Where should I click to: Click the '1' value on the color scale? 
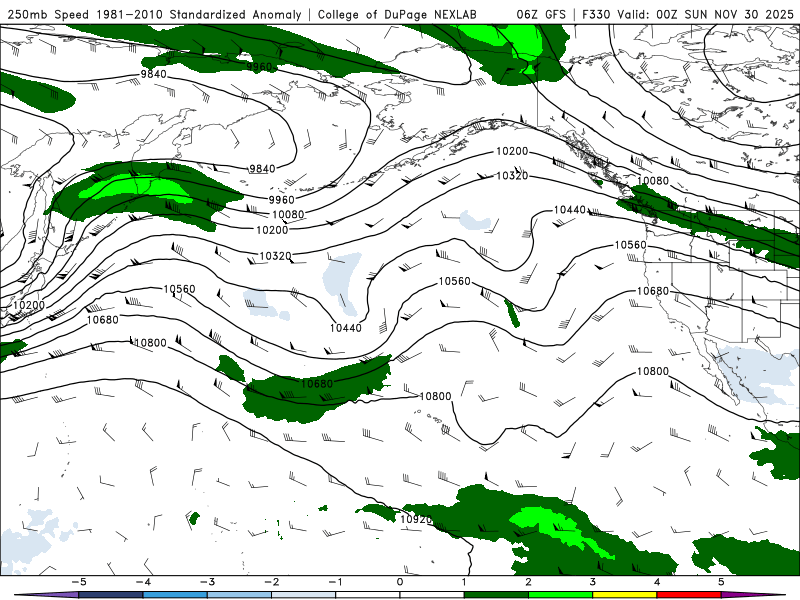464,582
